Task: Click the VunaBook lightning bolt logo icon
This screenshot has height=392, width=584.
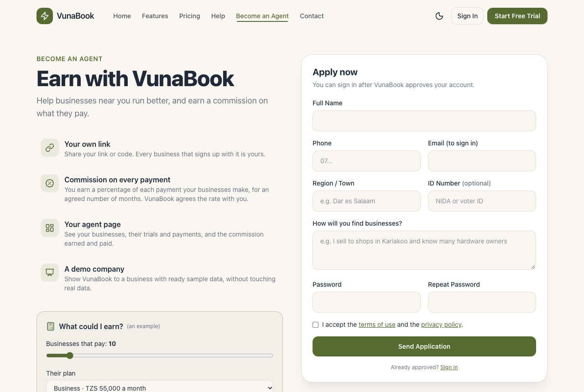Action: click(45, 16)
